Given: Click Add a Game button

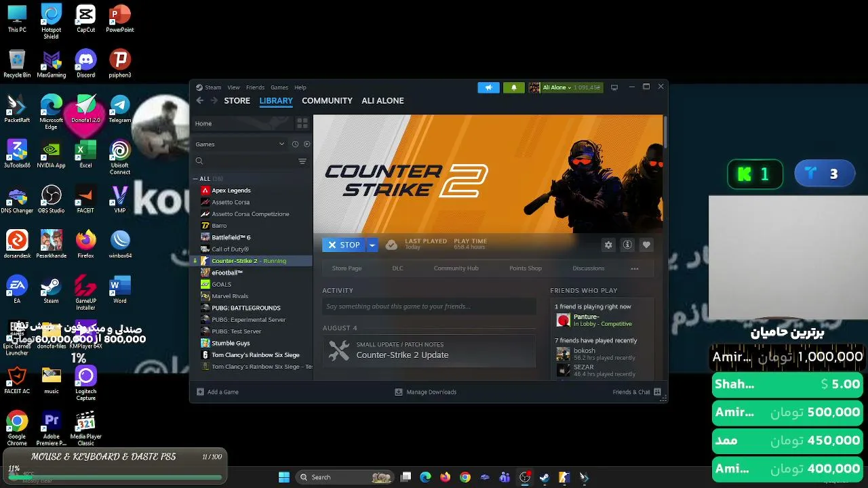Looking at the screenshot, I should point(217,392).
